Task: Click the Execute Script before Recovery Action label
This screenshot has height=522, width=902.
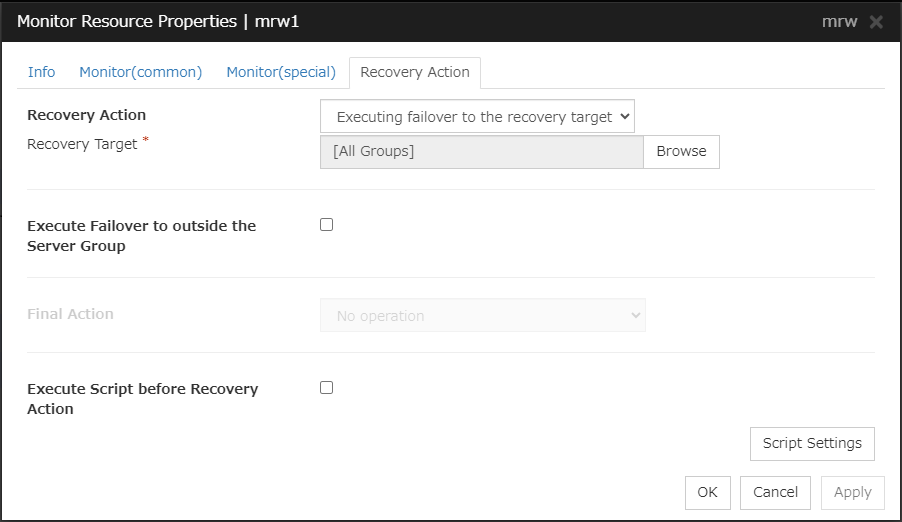Action: tap(142, 399)
